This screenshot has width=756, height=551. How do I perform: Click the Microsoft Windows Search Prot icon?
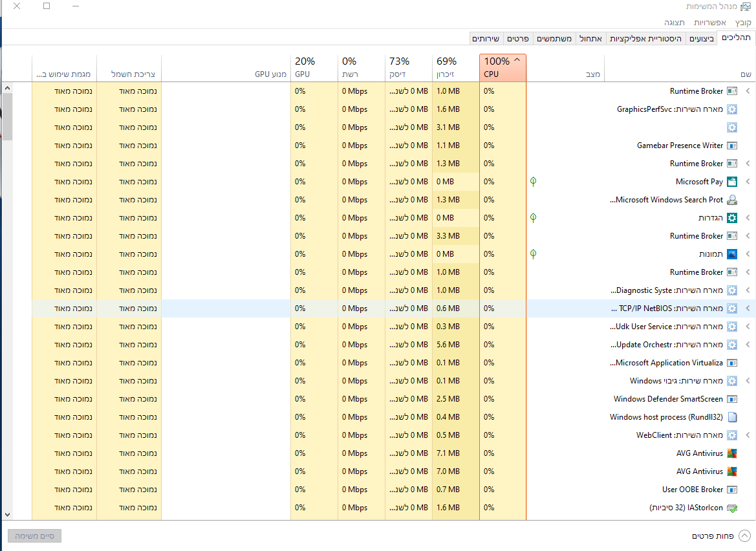(x=732, y=200)
